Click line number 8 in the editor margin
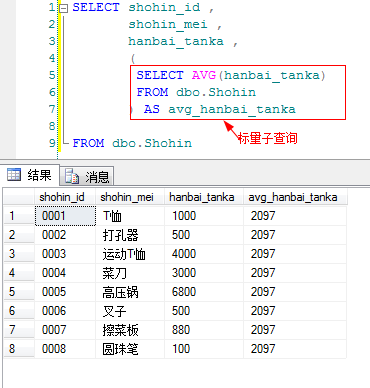This screenshot has width=370, height=388. [x=52, y=126]
